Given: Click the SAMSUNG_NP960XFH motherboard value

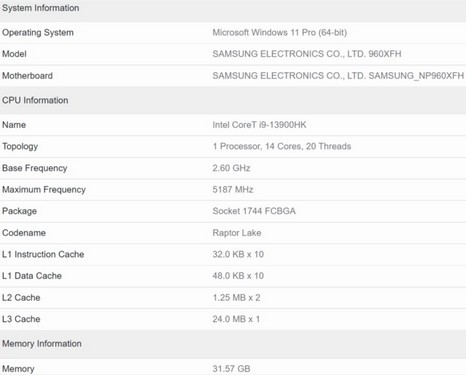Looking at the screenshot, I should 338,76.
